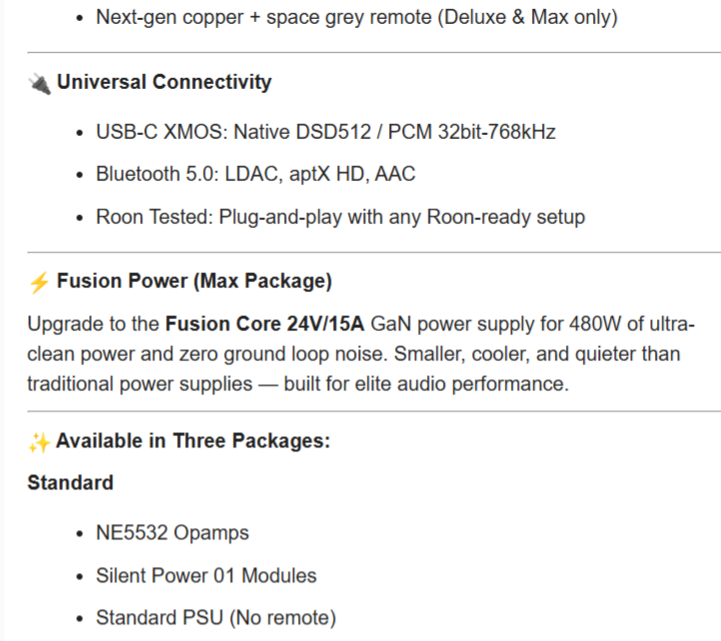Viewport: 721px width, 641px height.
Task: Click the lightning bolt emoji icon
Action: tap(38, 282)
